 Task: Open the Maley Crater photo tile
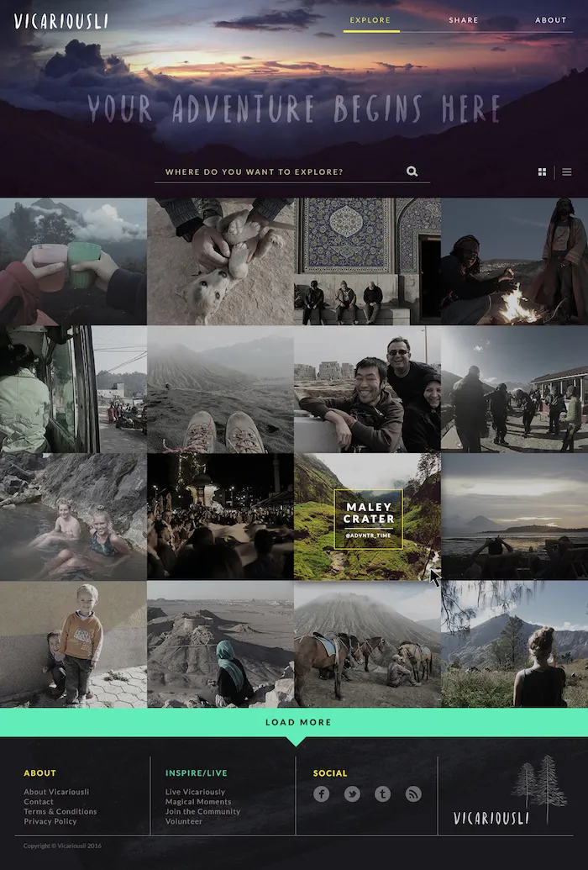(367, 517)
